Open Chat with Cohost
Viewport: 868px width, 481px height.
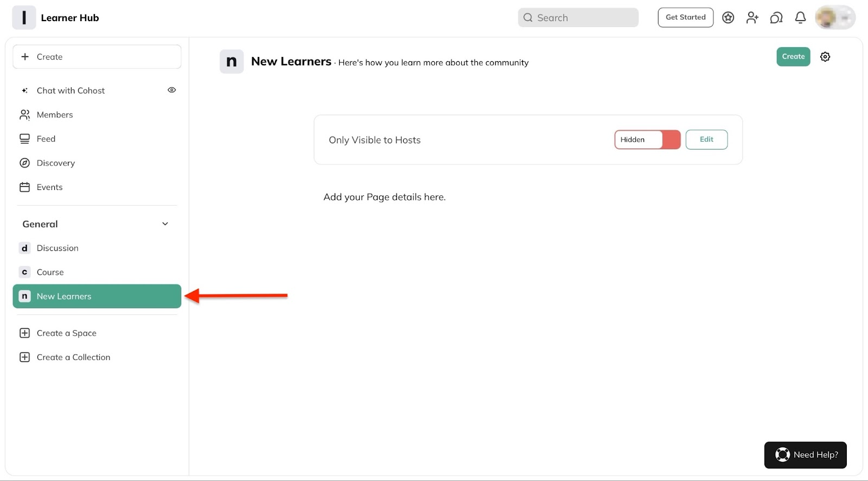tap(97, 91)
